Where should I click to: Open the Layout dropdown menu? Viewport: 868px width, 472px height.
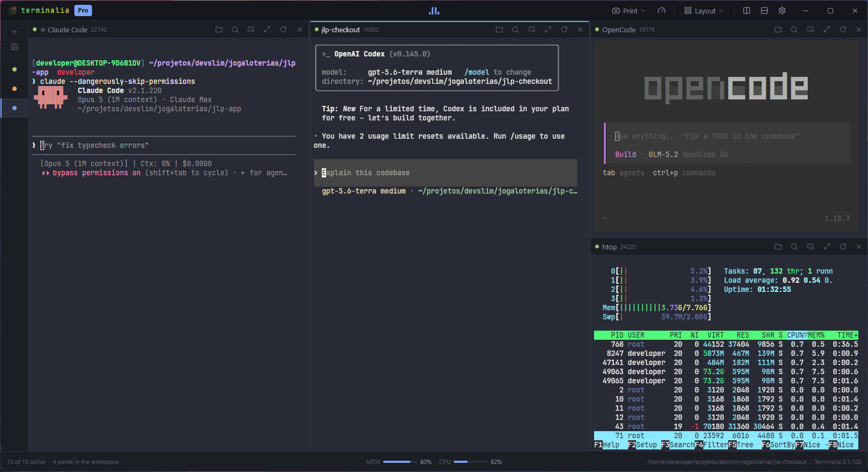(x=703, y=11)
